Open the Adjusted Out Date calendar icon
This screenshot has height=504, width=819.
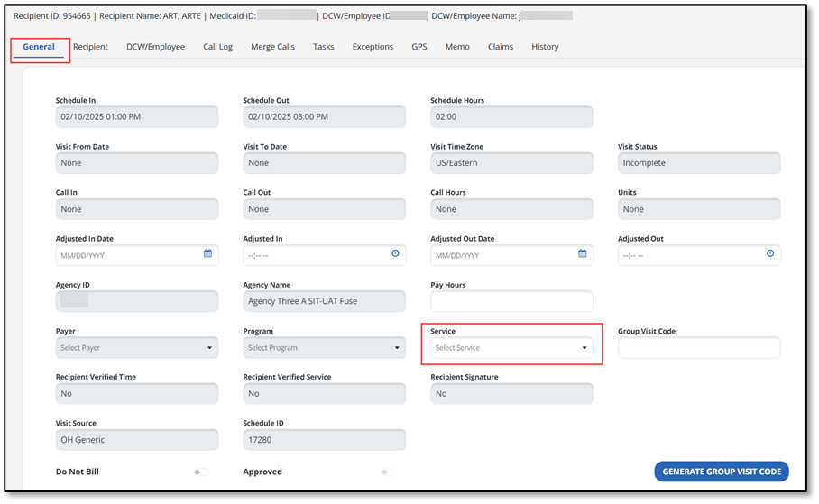(583, 254)
